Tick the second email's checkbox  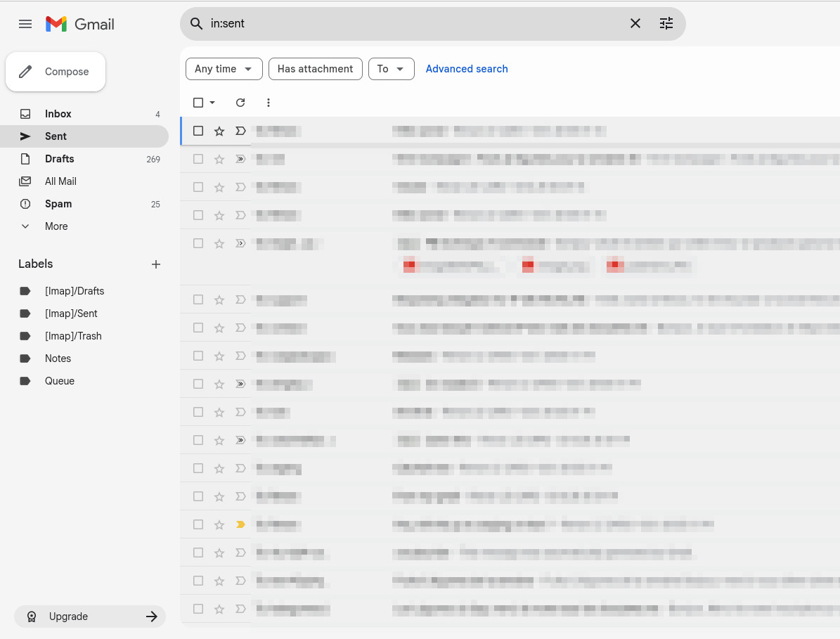pyautogui.click(x=198, y=159)
